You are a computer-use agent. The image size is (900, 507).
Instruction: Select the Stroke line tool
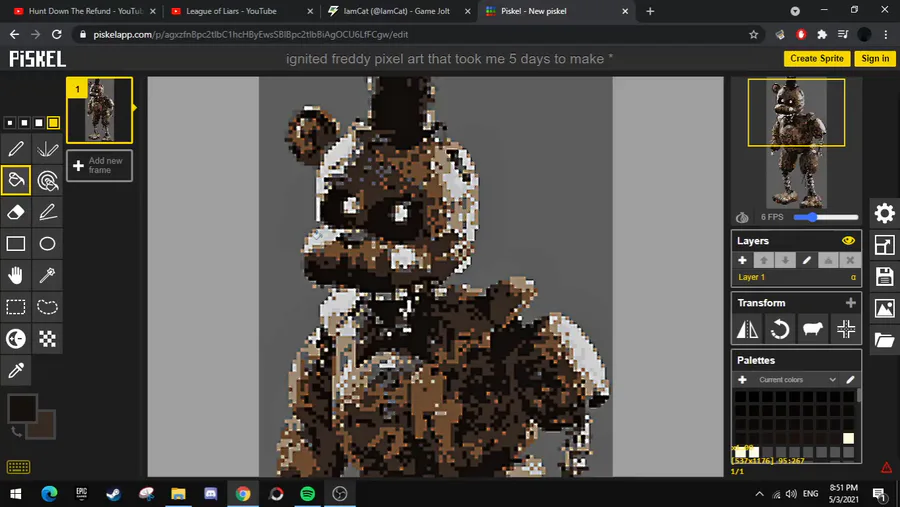point(47,212)
